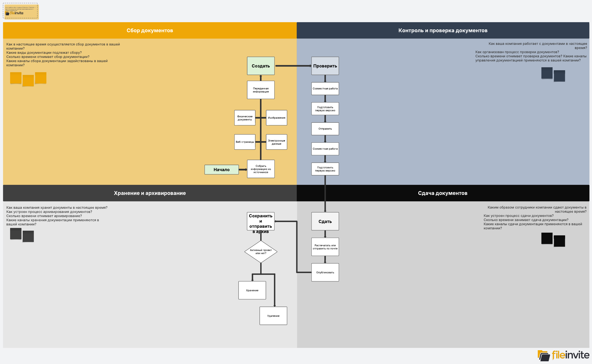Click the 'Сдача документов' black header
Image resolution: width=592 pixels, height=364 pixels.
(x=443, y=193)
